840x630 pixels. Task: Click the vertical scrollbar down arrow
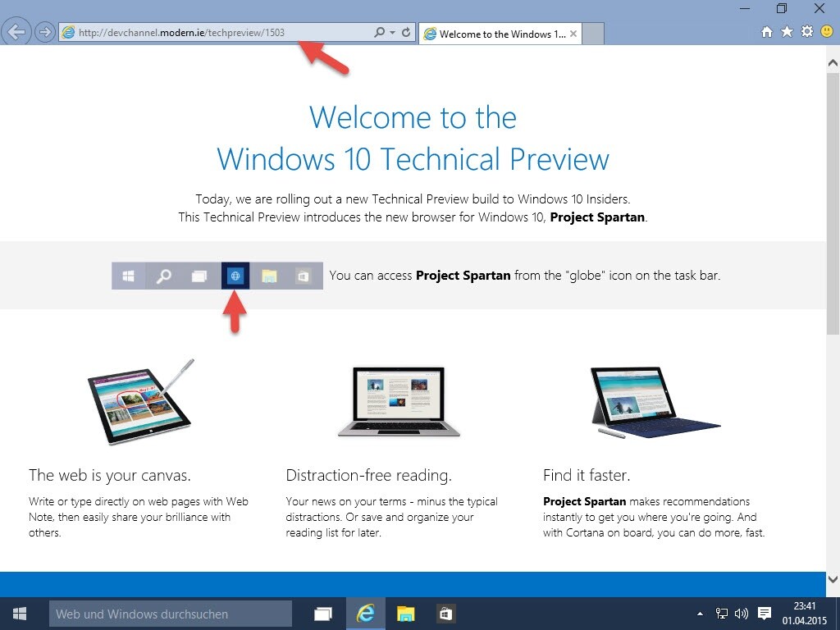click(x=833, y=577)
